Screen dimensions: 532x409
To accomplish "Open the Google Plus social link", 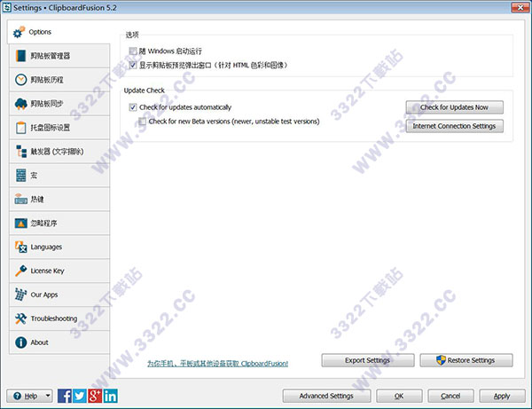I will coord(95,396).
